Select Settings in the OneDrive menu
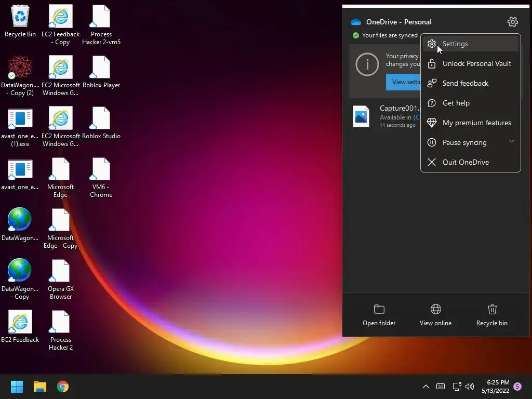Screen dimensions: 532x399 tap(470, 44)
